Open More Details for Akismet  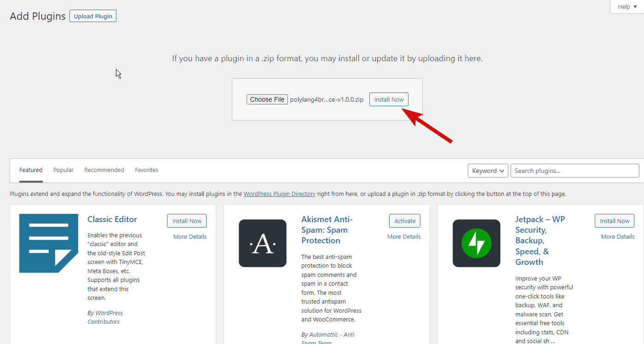(x=404, y=236)
